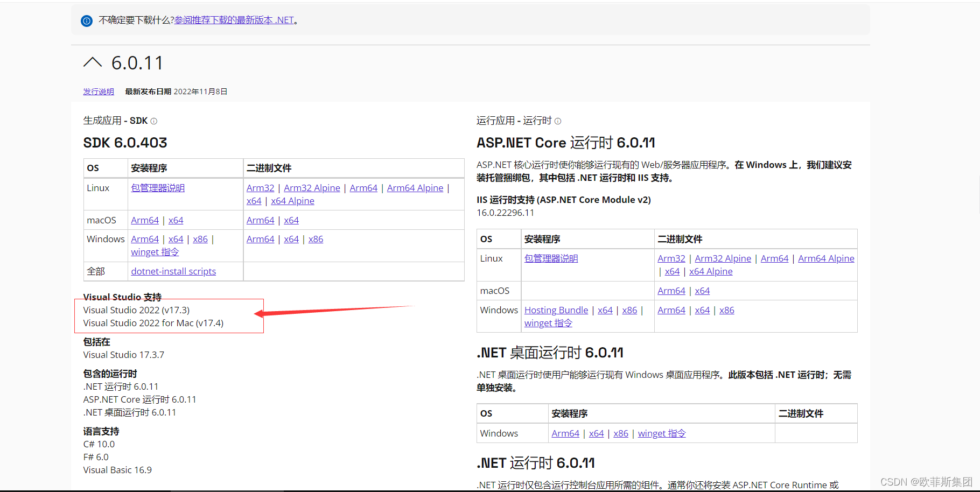Download .NET 桌面运行时 Windows x64 installer
980x492 pixels.
tap(597, 433)
